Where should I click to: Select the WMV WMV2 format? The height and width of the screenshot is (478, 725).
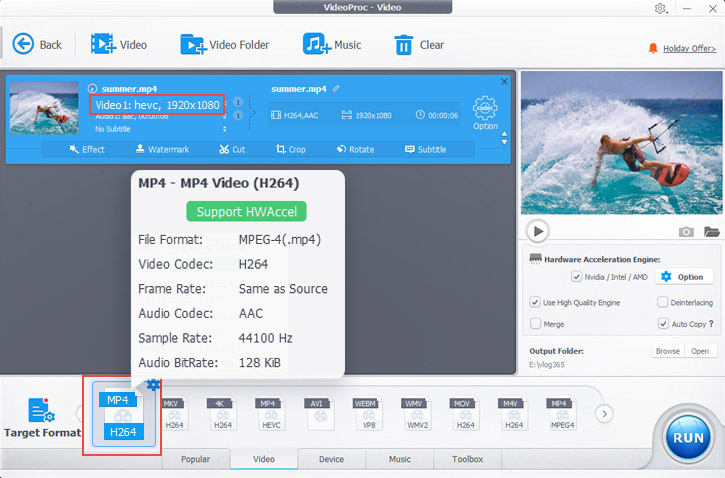pos(416,413)
